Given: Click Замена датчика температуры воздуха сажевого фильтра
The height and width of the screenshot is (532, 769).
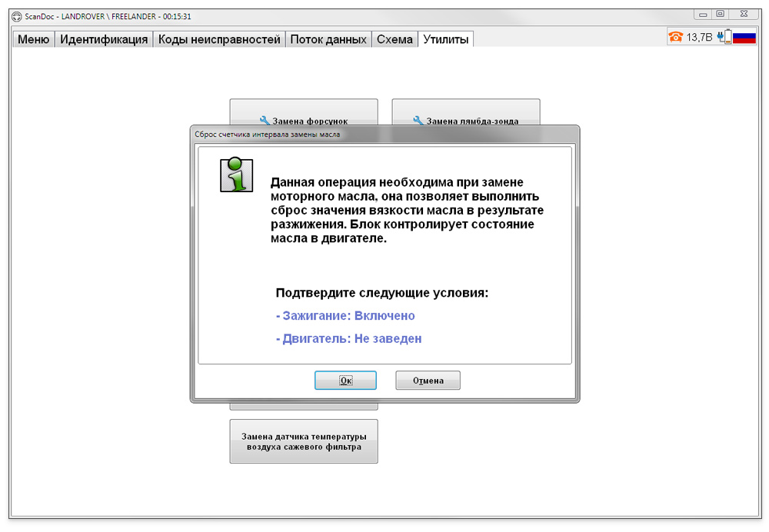Looking at the screenshot, I should tap(303, 441).
